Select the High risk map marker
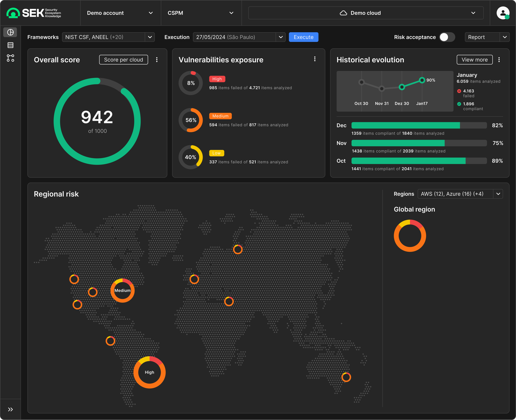The height and width of the screenshot is (420, 516). tap(149, 372)
